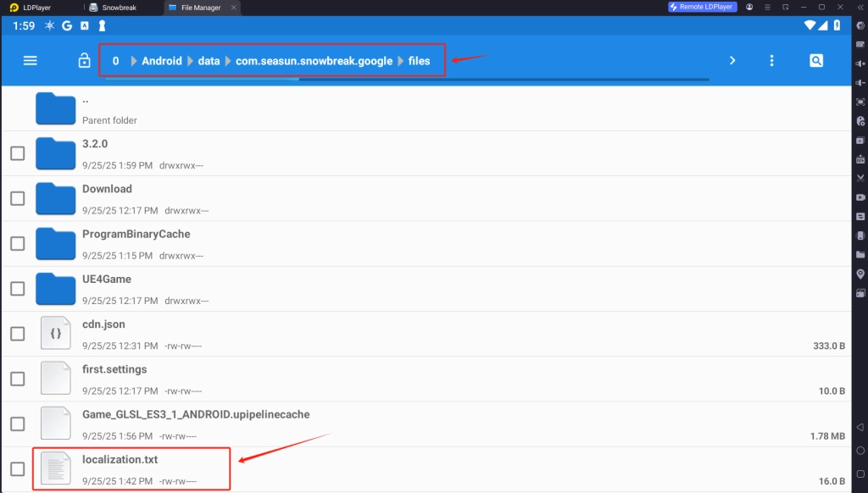Click the 'Parent folder' label

coord(109,120)
